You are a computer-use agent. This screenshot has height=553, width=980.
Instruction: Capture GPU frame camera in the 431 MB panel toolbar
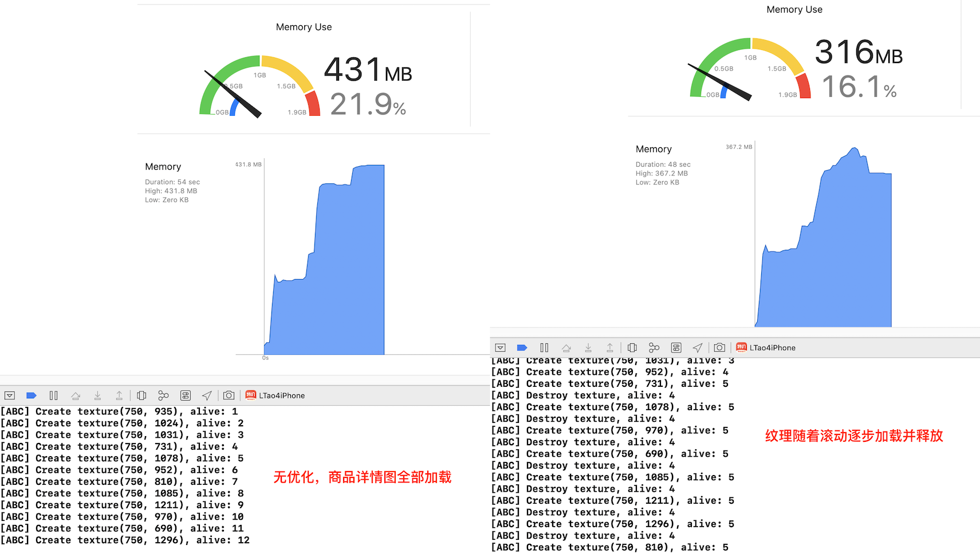(229, 395)
